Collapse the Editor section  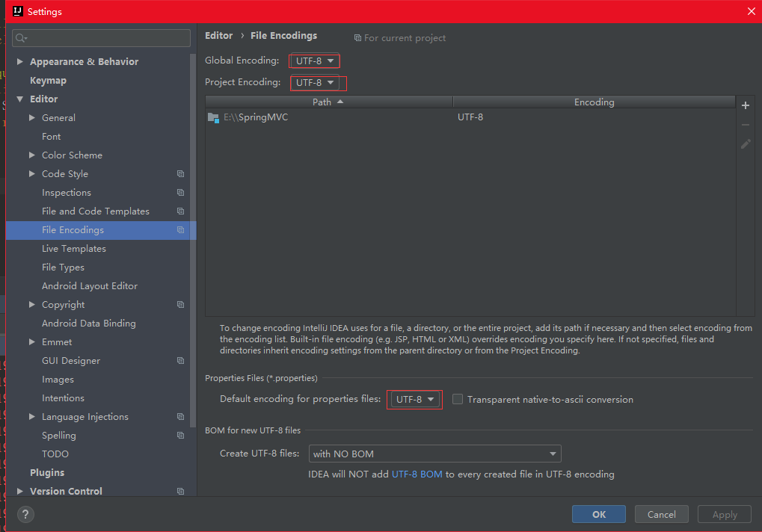tap(20, 99)
